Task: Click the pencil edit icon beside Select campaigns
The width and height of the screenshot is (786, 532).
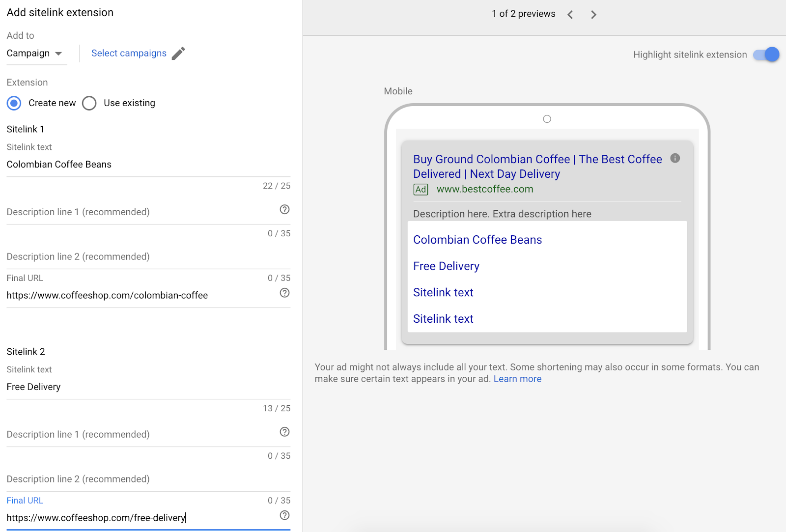Action: click(178, 53)
